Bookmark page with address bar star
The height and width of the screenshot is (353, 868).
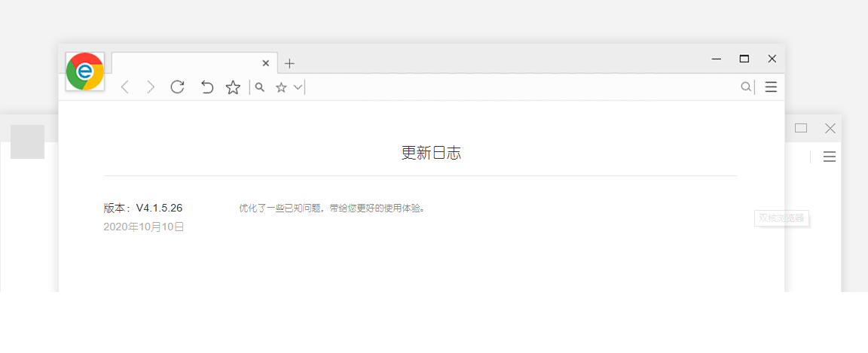pos(281,87)
